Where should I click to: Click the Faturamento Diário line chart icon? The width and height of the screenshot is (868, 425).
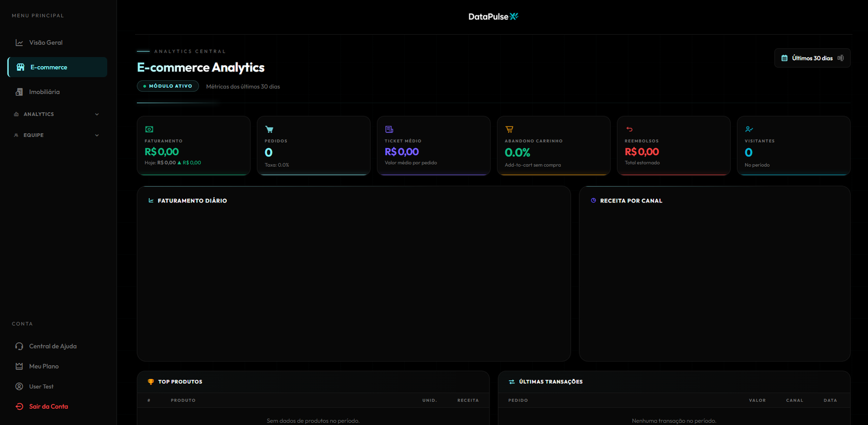tap(151, 200)
